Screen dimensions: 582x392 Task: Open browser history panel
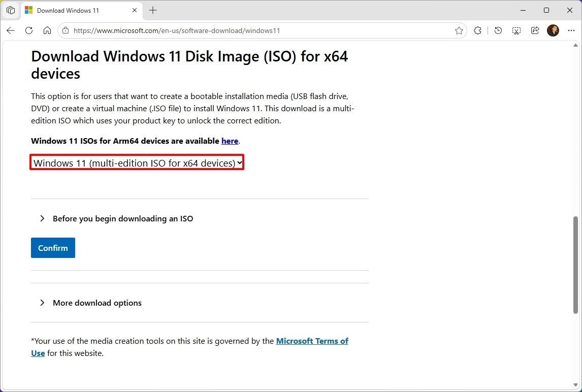click(x=498, y=30)
